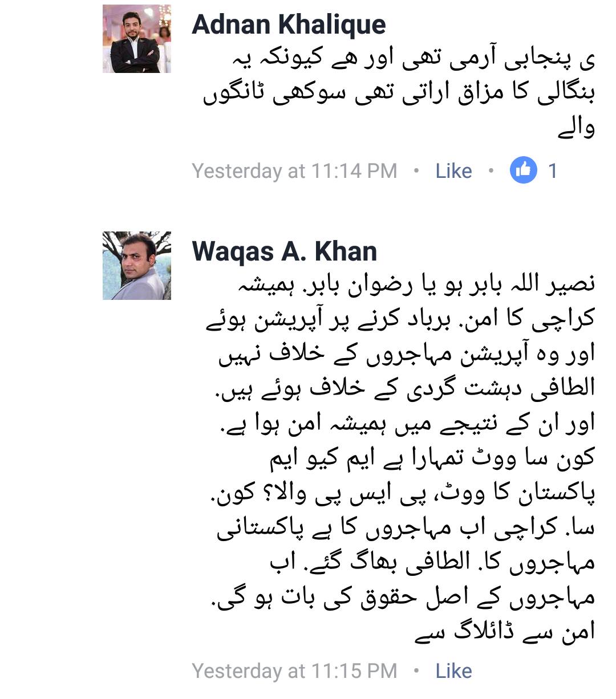The image size is (616, 699).
Task: Click the blue thumbs-up reaction icon
Action: (524, 170)
